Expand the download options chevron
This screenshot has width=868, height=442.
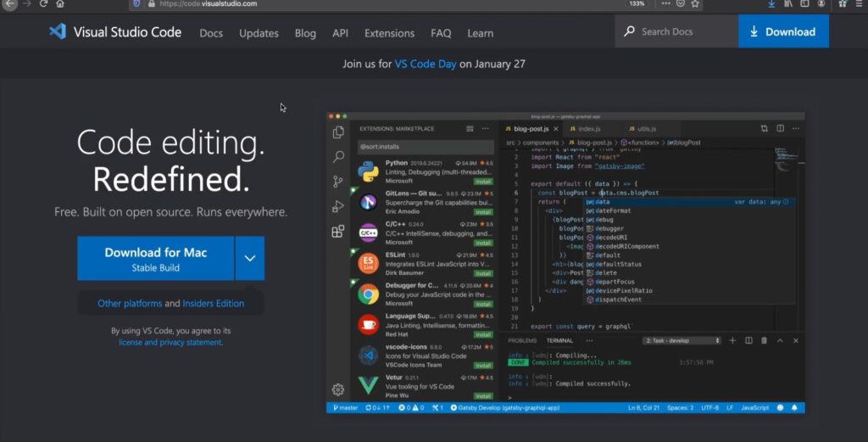click(x=250, y=259)
